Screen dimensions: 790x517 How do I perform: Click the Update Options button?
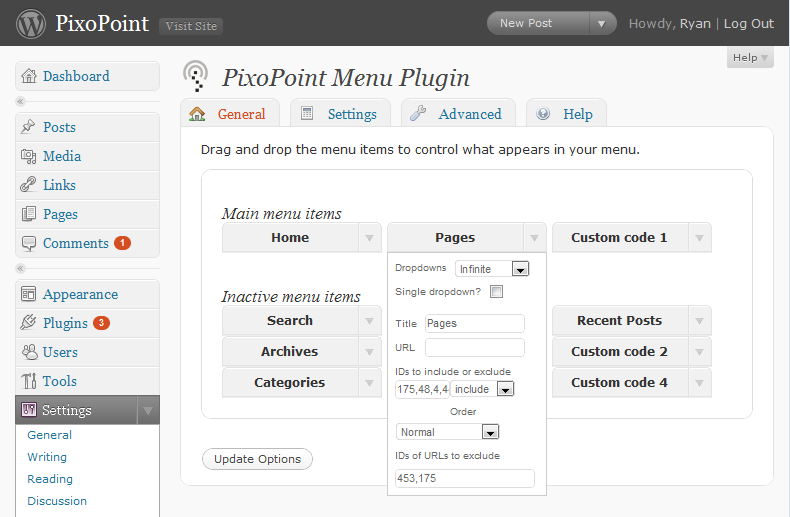pyautogui.click(x=257, y=459)
